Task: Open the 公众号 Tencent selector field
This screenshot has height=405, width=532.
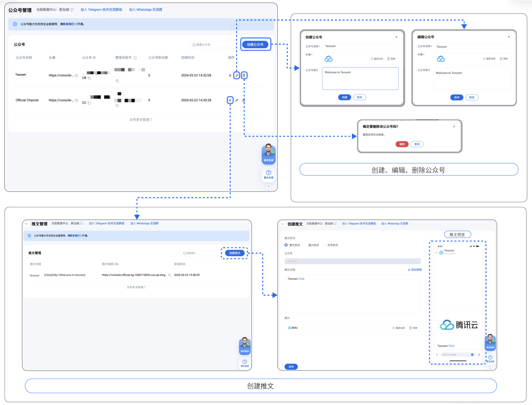Action: (352, 261)
